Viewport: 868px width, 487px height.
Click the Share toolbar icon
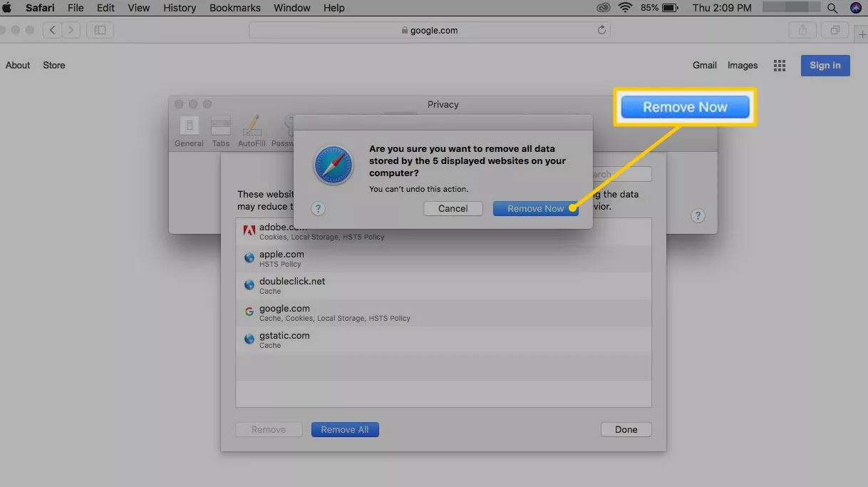coord(803,30)
